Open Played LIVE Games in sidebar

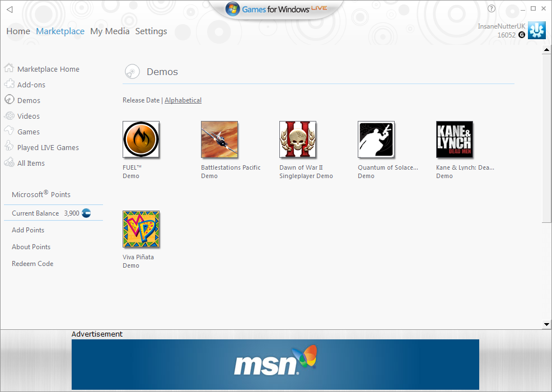48,148
